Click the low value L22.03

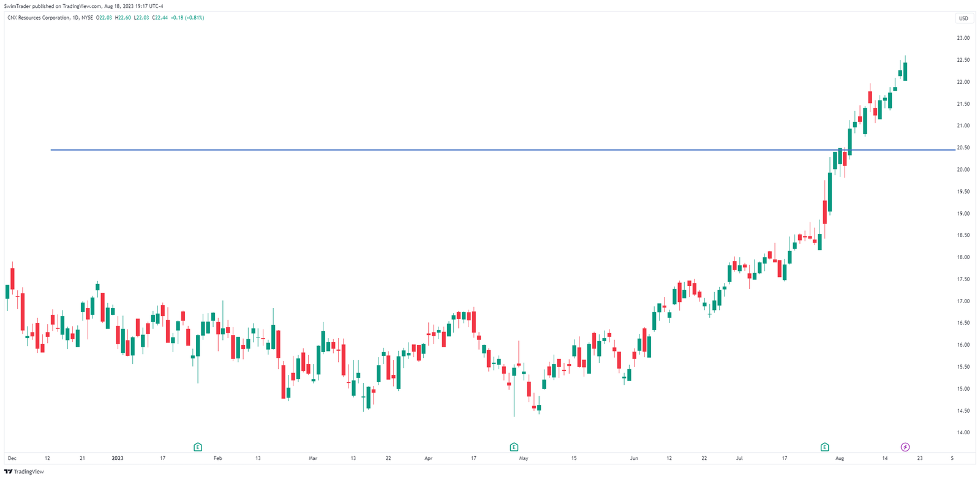click(x=141, y=18)
